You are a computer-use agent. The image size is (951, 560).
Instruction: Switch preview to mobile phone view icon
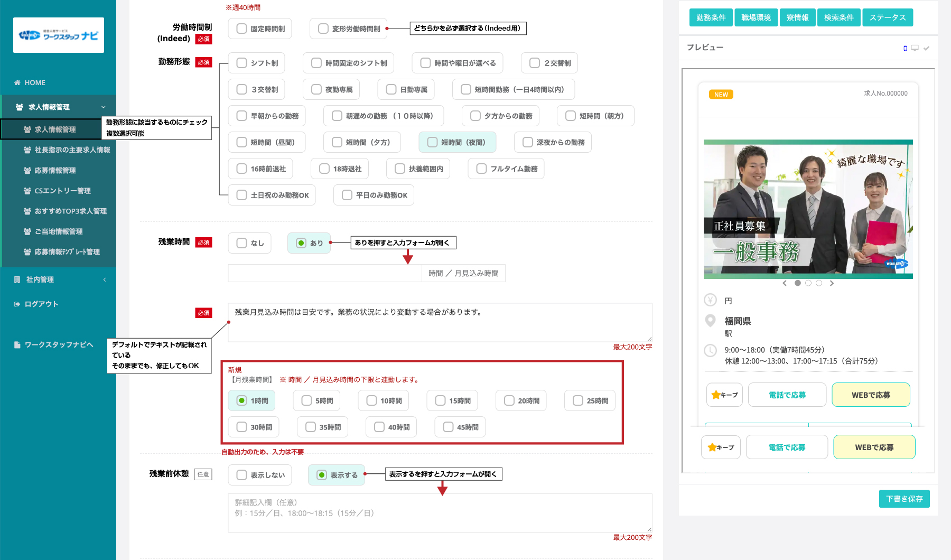pos(905,48)
